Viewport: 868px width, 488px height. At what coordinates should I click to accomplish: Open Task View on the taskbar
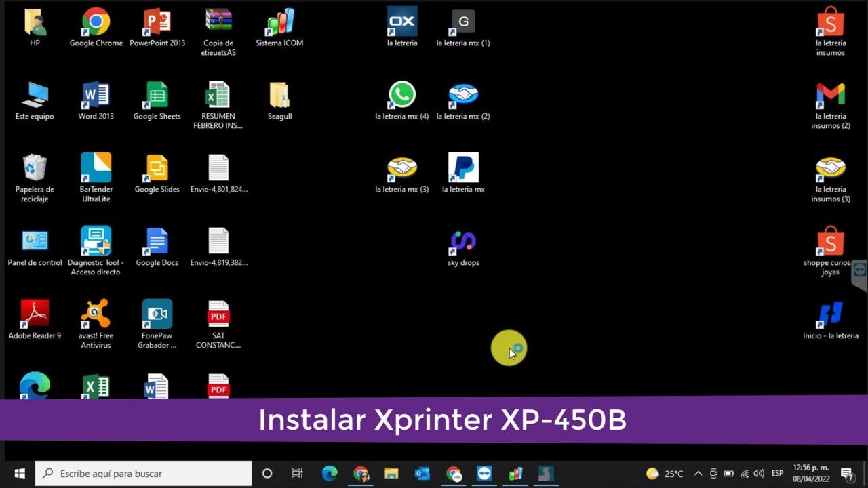click(298, 474)
